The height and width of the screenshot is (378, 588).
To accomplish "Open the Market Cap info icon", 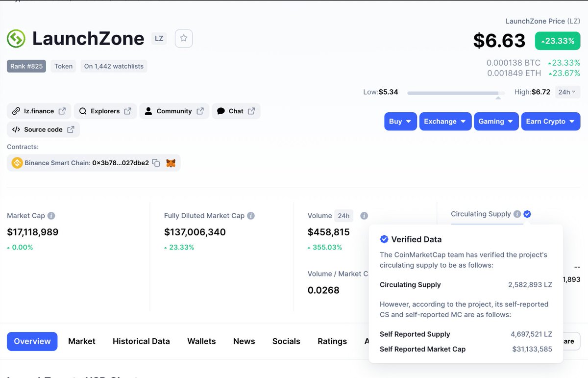I will 51,216.
